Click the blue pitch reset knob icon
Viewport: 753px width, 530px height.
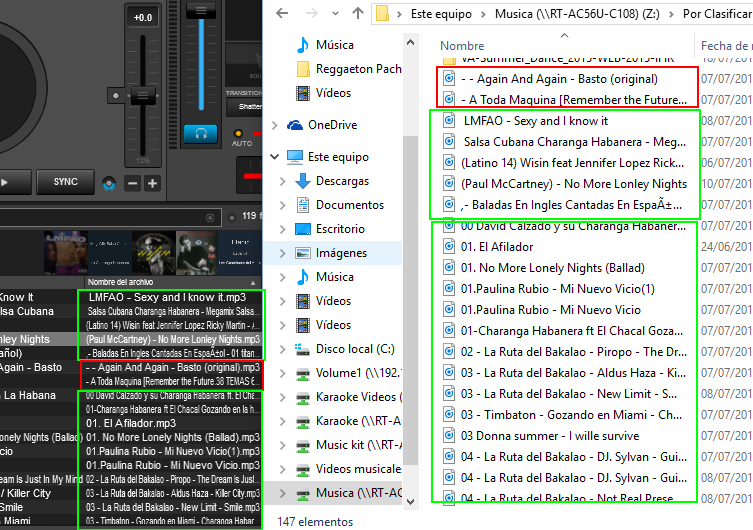(x=109, y=183)
